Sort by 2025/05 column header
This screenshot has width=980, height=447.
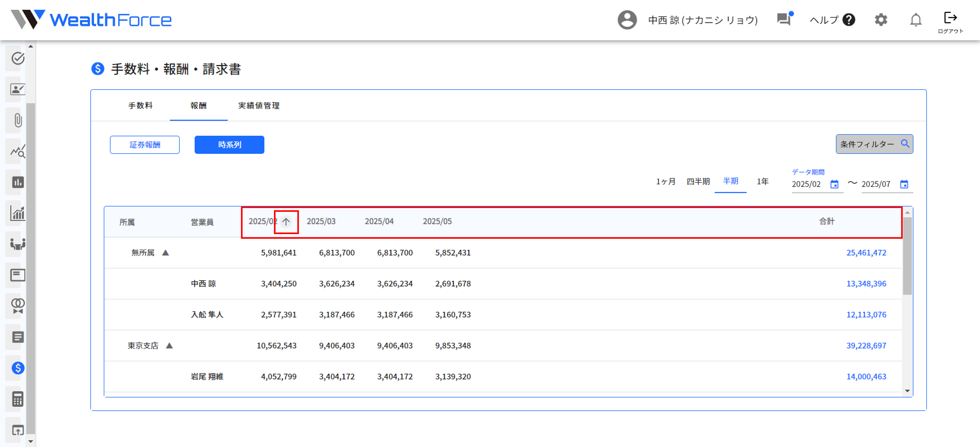437,221
